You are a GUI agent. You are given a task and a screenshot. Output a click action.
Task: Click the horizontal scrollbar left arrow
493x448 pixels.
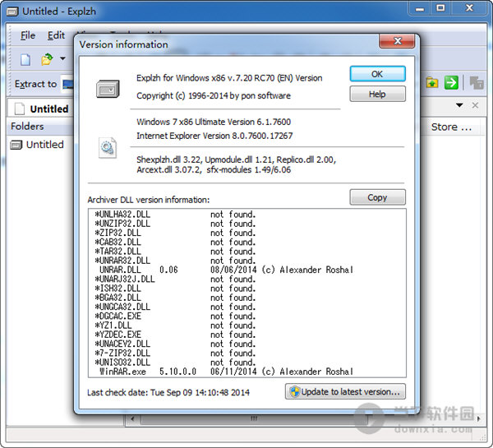pyautogui.click(x=132, y=418)
